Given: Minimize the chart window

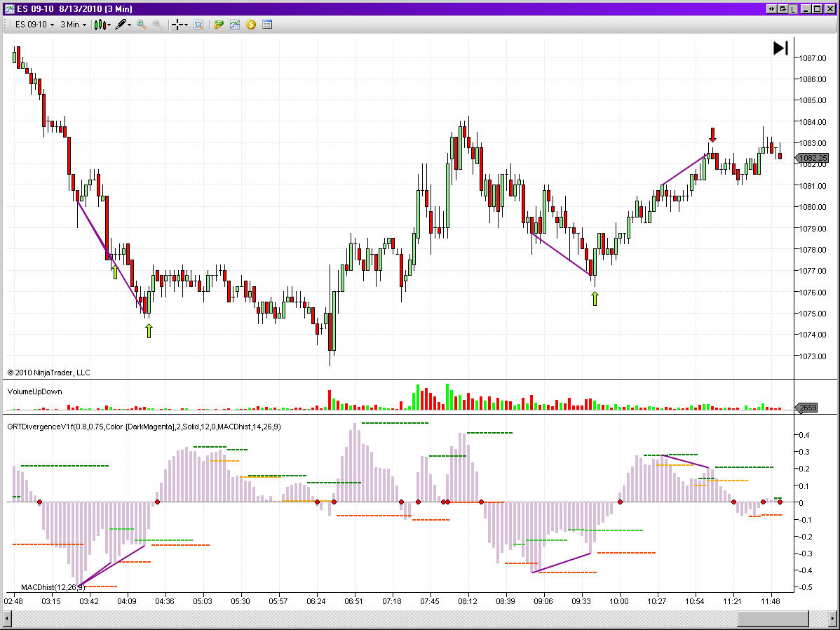Looking at the screenshot, I should 806,9.
